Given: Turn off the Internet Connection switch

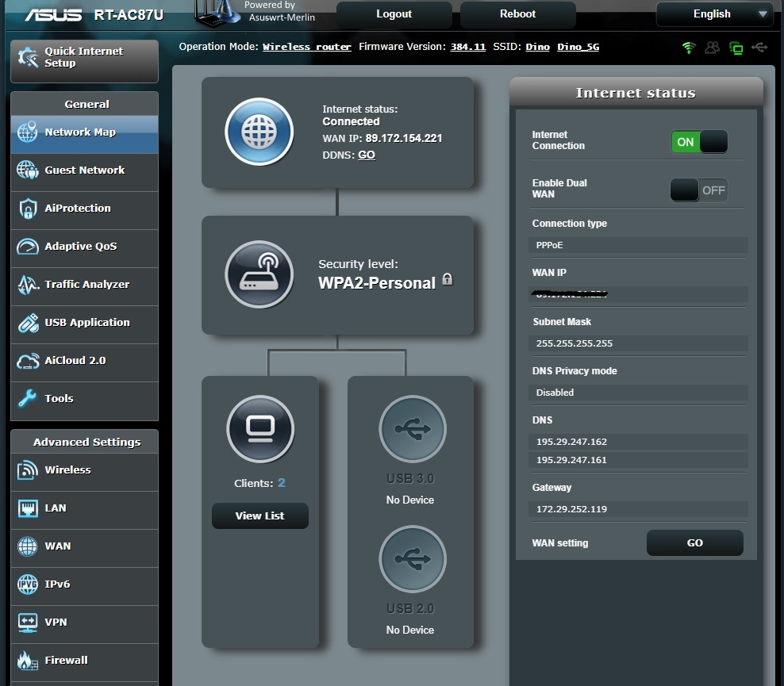Looking at the screenshot, I should coord(698,142).
